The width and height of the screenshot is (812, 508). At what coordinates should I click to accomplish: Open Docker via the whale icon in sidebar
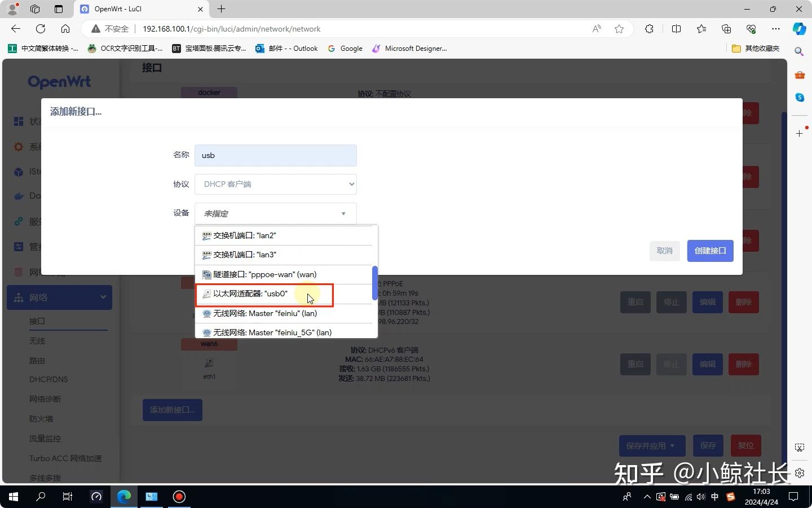(18, 196)
